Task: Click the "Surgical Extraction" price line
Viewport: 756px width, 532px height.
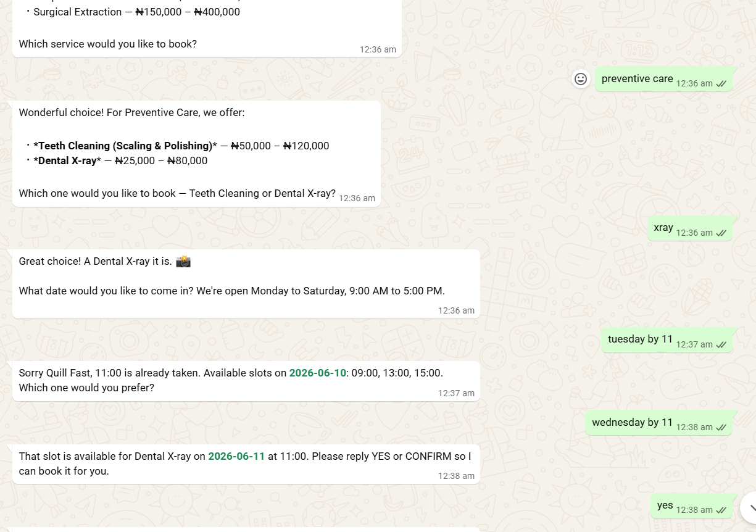Action: tap(133, 12)
